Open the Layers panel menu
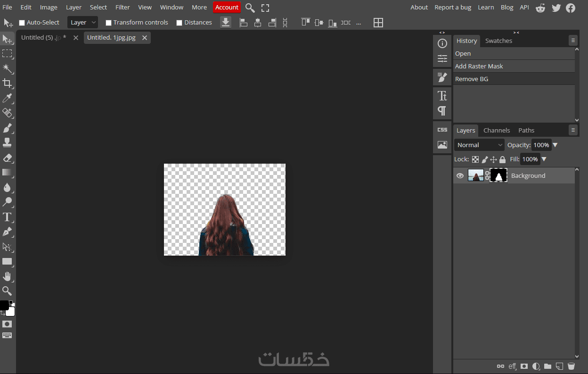 pos(573,130)
